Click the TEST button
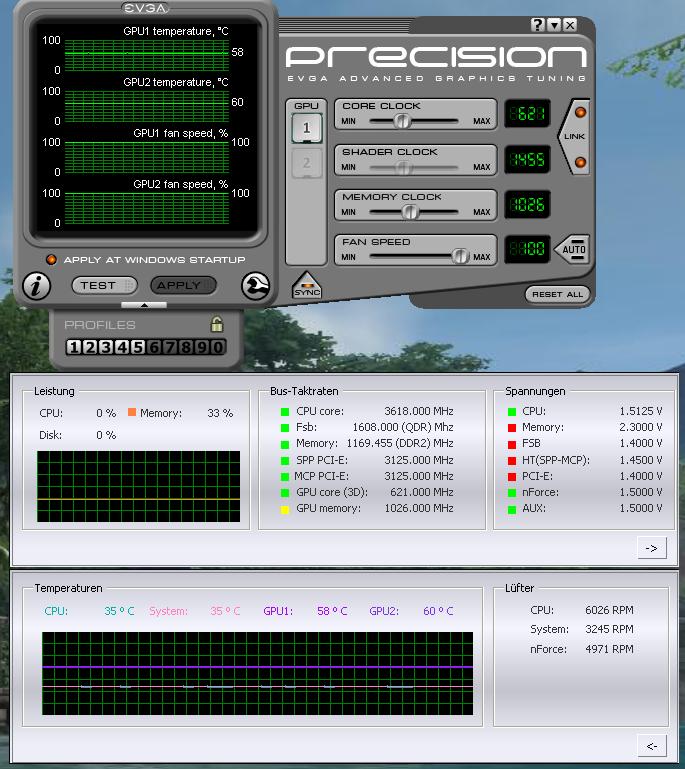685x769 pixels. [x=104, y=285]
